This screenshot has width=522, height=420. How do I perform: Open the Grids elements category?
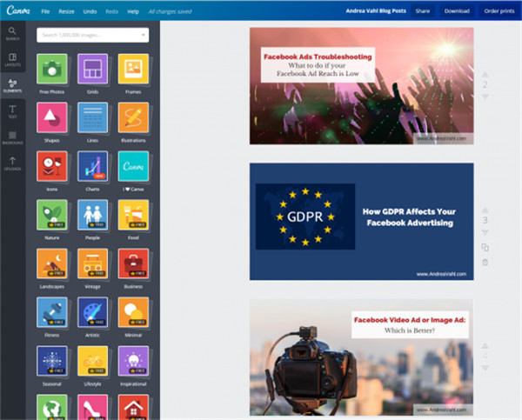(x=92, y=70)
